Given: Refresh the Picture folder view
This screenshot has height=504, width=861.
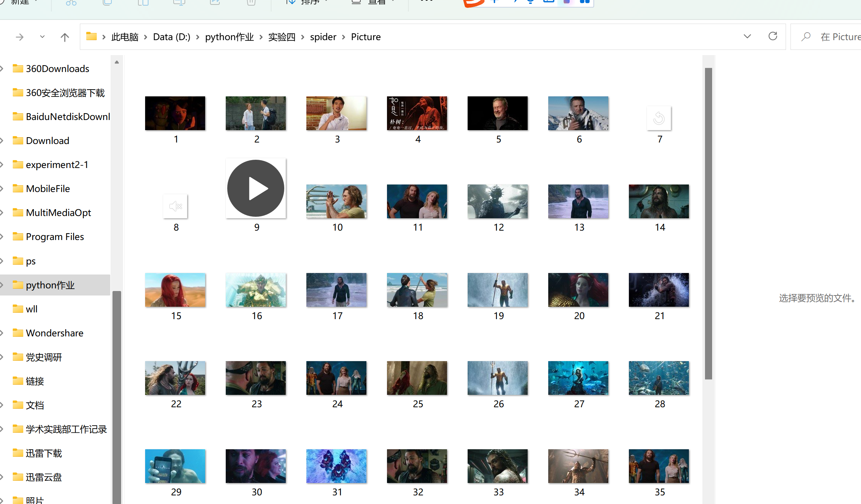Looking at the screenshot, I should pos(772,36).
